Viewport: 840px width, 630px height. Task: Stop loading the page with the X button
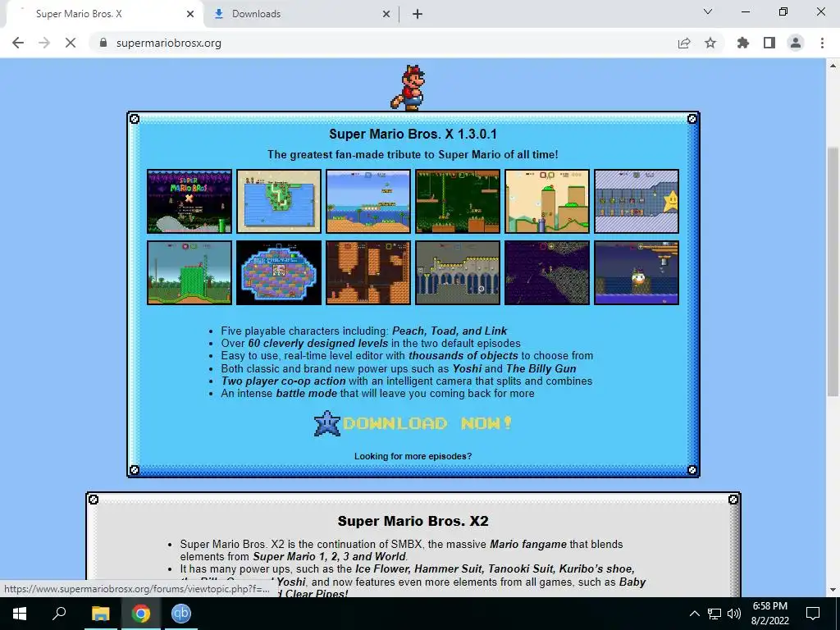(x=71, y=43)
